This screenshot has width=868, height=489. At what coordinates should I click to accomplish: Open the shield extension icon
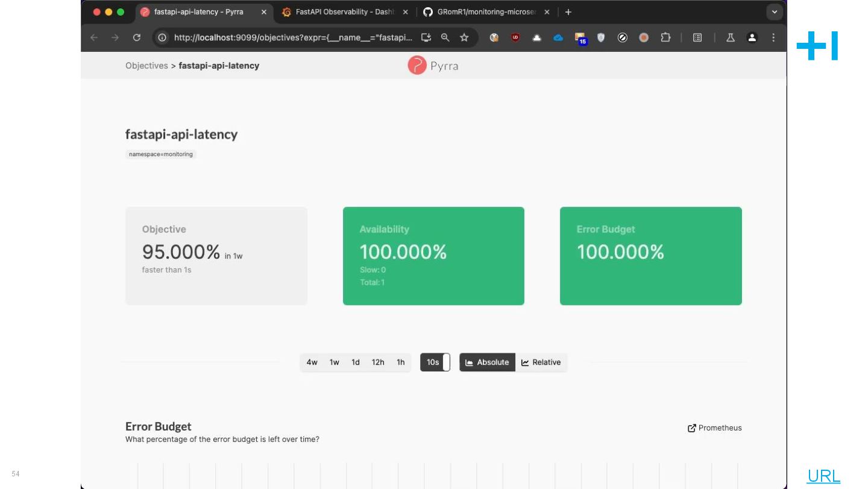(601, 37)
